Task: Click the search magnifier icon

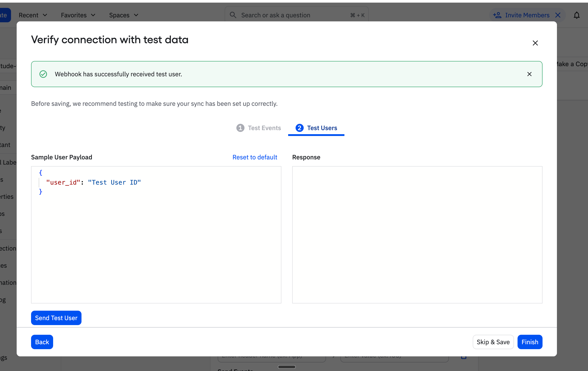Action: [233, 15]
